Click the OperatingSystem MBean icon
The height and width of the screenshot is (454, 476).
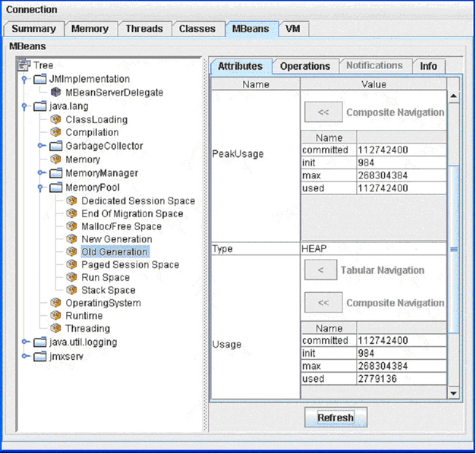pos(55,304)
